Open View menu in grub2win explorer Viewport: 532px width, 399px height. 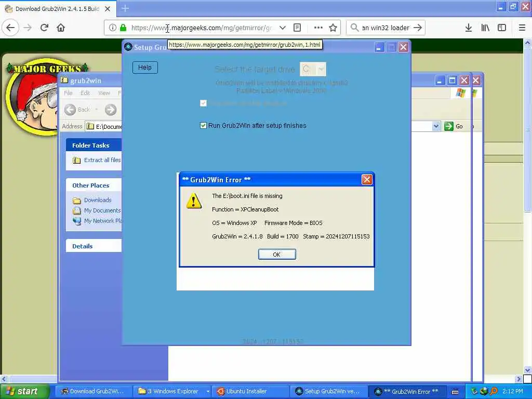[x=104, y=93]
